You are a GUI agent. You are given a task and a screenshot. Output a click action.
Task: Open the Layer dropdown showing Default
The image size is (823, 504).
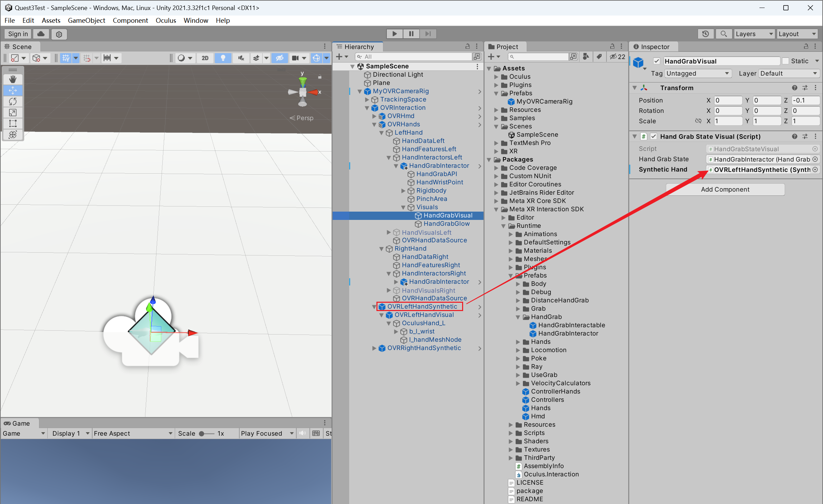[789, 74]
